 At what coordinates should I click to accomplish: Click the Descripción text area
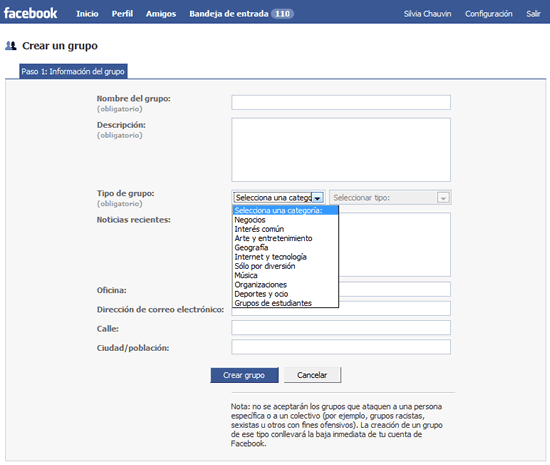tap(341, 150)
